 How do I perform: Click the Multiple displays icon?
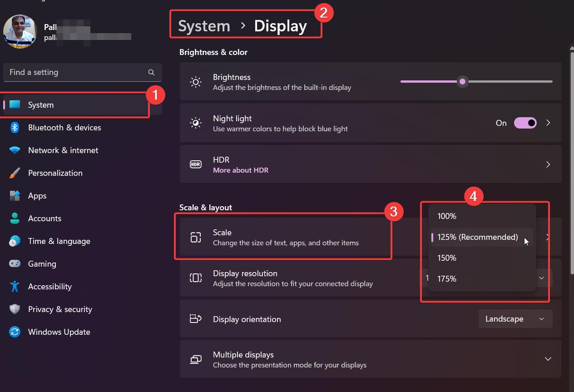point(195,359)
